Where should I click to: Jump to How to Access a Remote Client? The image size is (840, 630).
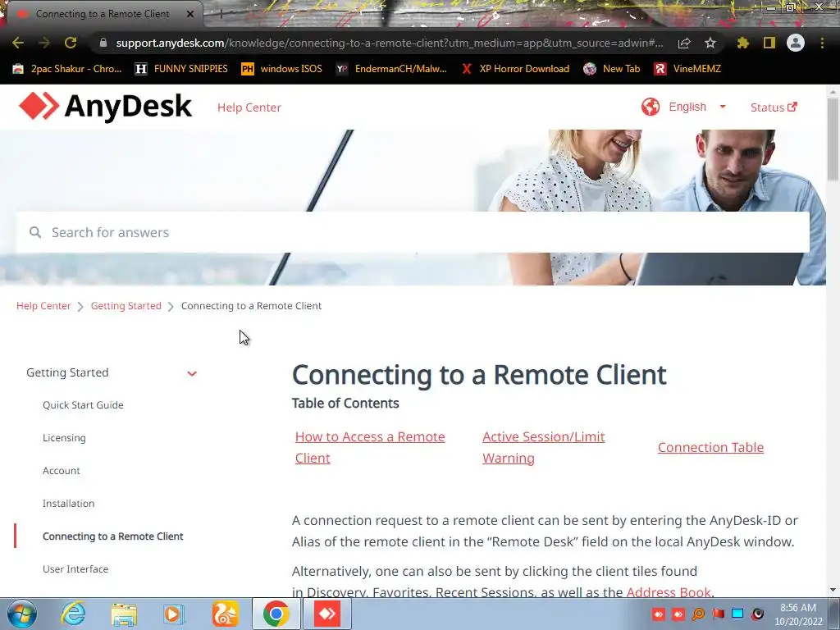click(370, 447)
